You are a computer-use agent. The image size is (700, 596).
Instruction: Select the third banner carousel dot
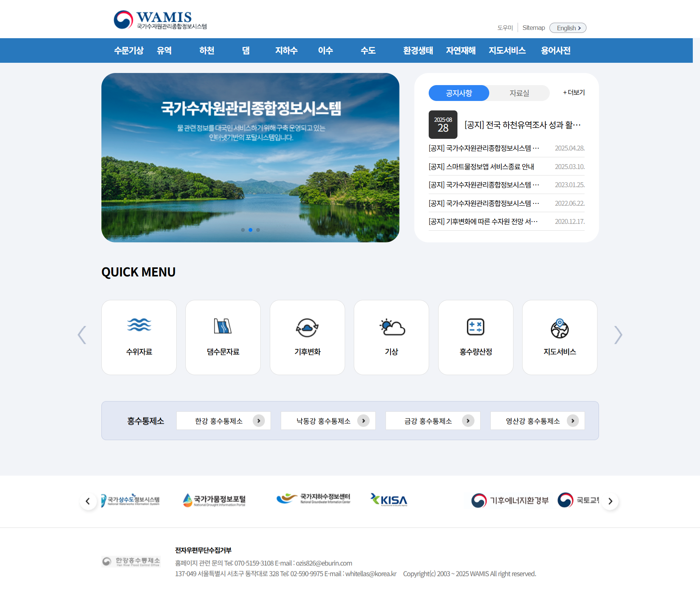tap(258, 230)
